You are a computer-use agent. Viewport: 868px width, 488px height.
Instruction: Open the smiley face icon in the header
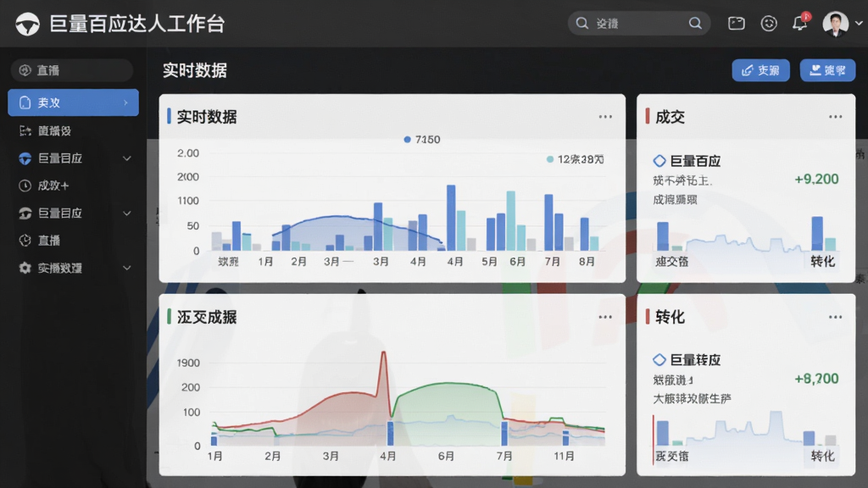pyautogui.click(x=769, y=23)
